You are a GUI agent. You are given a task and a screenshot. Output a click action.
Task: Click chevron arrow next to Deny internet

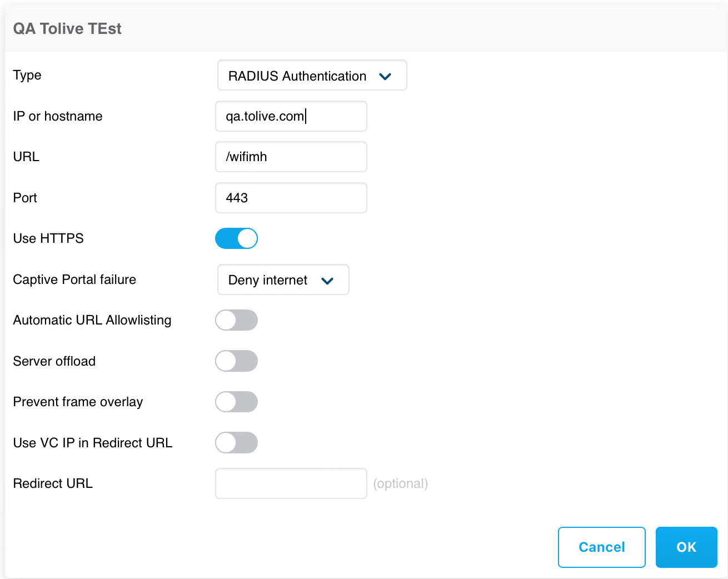pyautogui.click(x=327, y=281)
